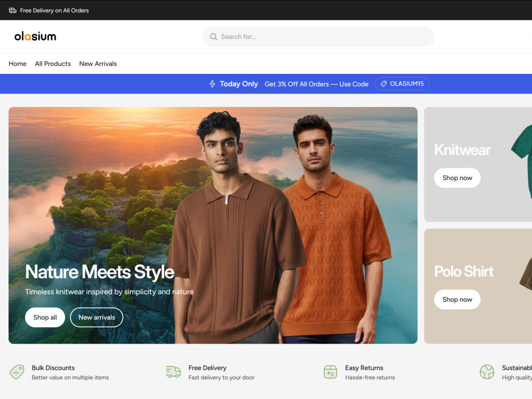
Task: Click the Nature Meets Style heading
Action: point(100,272)
